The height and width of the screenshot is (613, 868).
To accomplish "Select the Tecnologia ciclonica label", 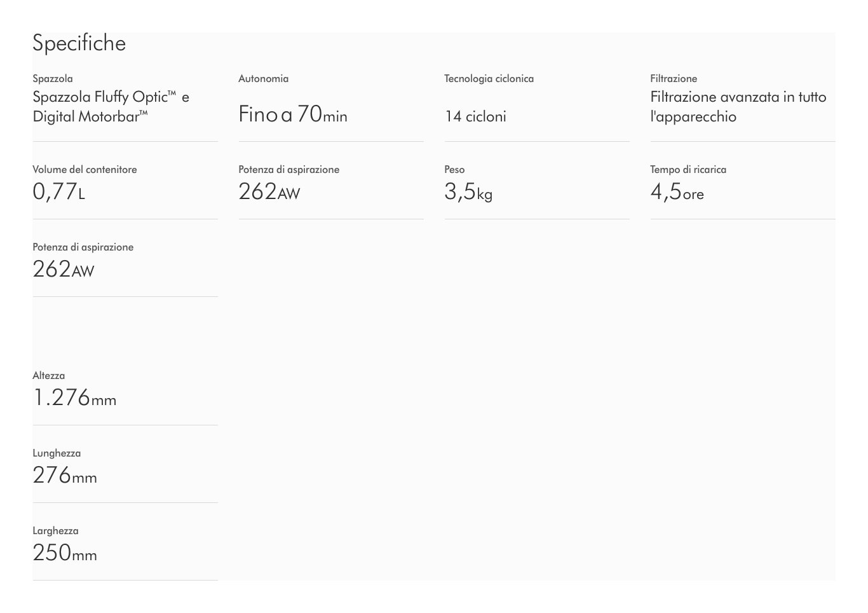I will pos(489,79).
